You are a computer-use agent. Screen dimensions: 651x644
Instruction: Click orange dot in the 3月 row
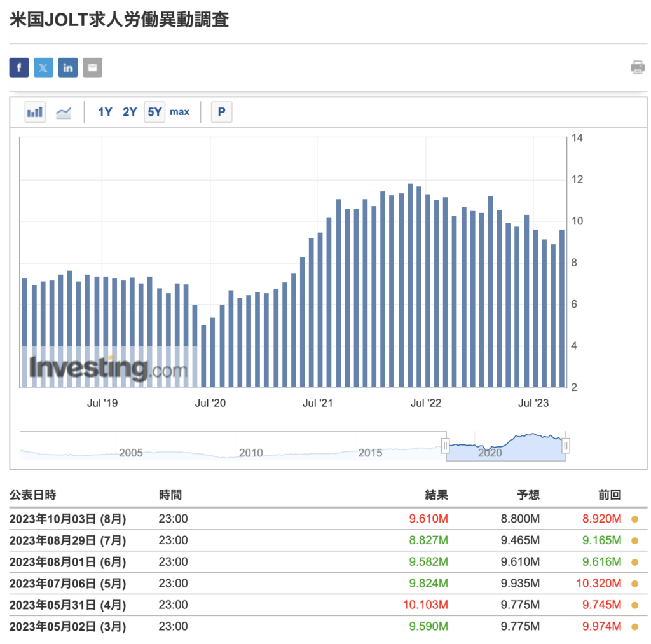pos(635,627)
